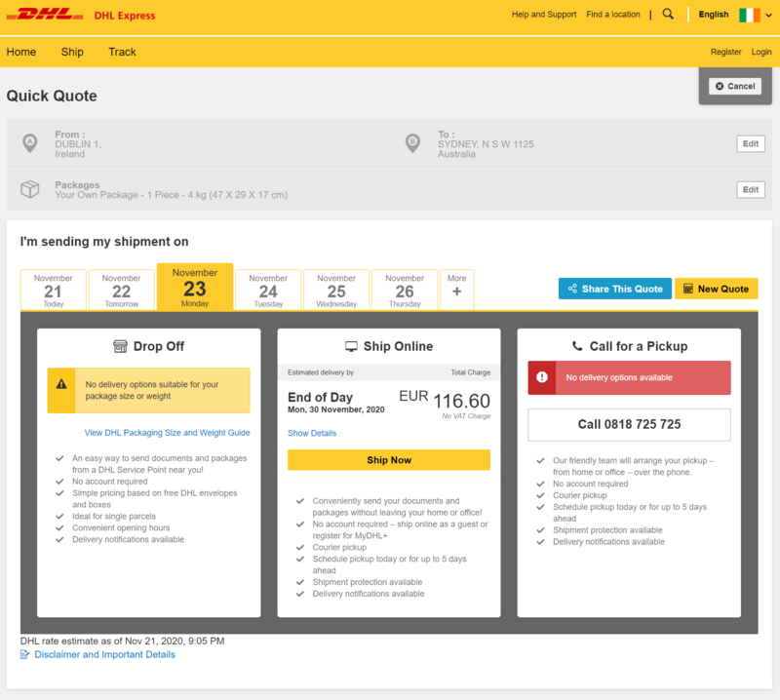Screen dimensions: 780x700
Task: Go to Home menu
Action: tap(20, 52)
